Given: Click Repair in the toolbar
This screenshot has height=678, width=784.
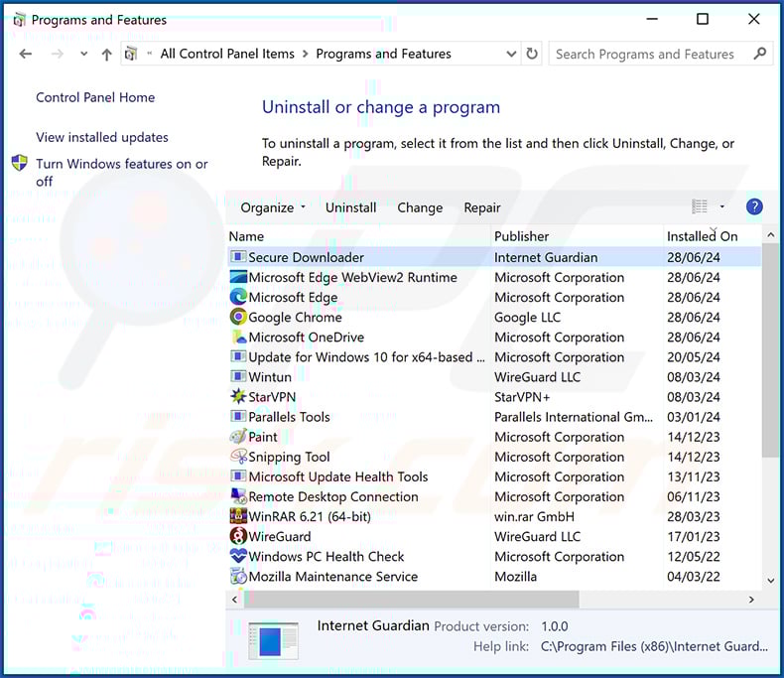Looking at the screenshot, I should (x=482, y=207).
